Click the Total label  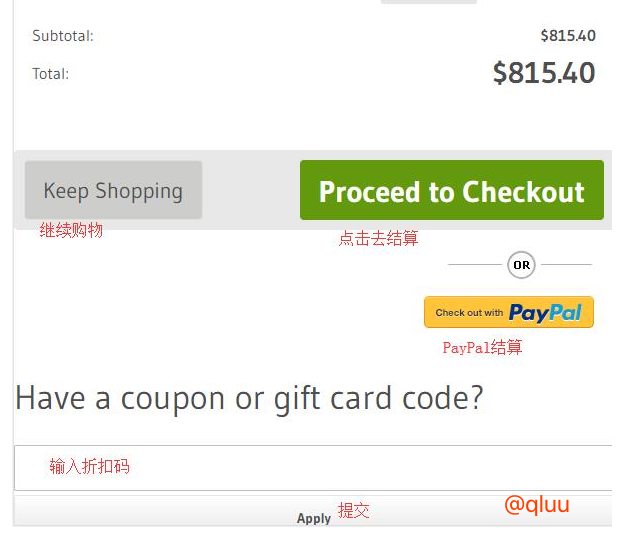(x=50, y=74)
